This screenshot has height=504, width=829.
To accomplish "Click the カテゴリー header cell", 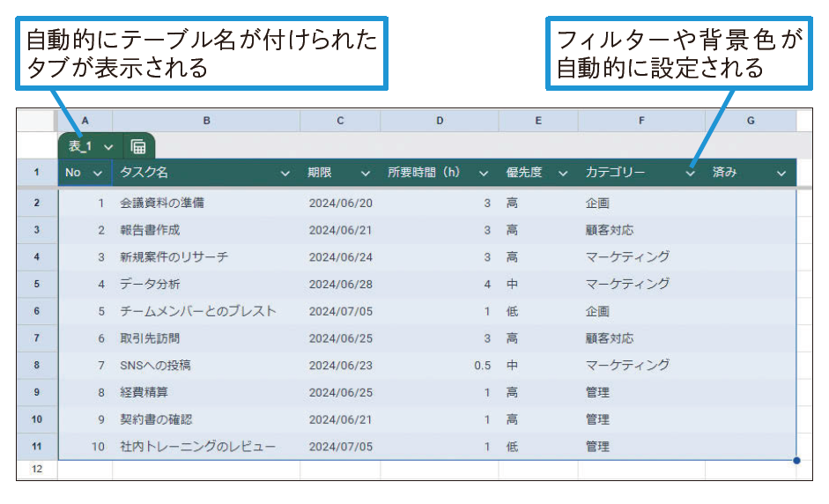I will pos(641,173).
